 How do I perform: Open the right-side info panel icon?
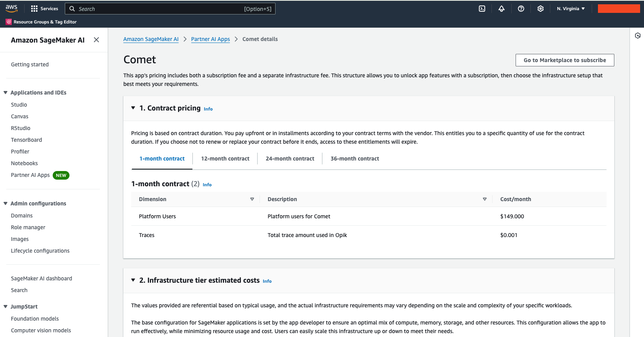tap(638, 36)
